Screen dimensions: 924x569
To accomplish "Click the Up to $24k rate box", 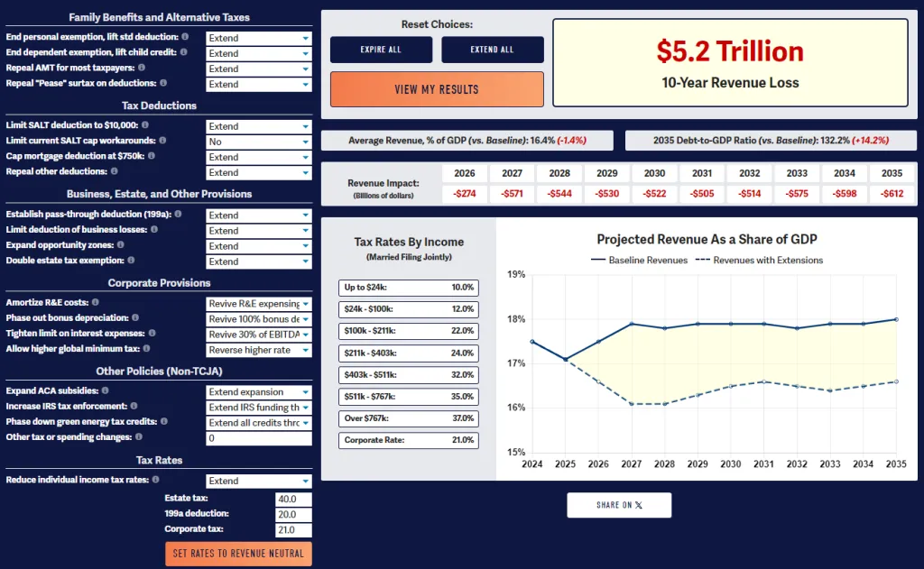I will (409, 288).
